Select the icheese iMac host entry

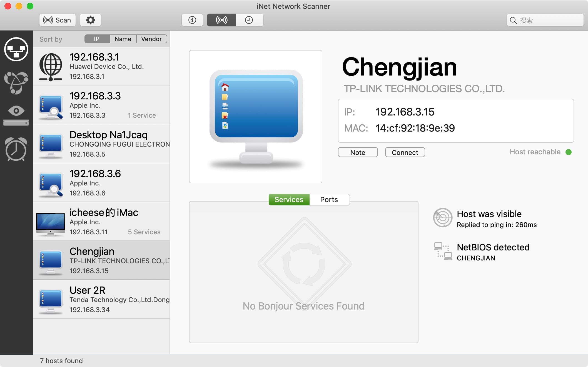[102, 222]
